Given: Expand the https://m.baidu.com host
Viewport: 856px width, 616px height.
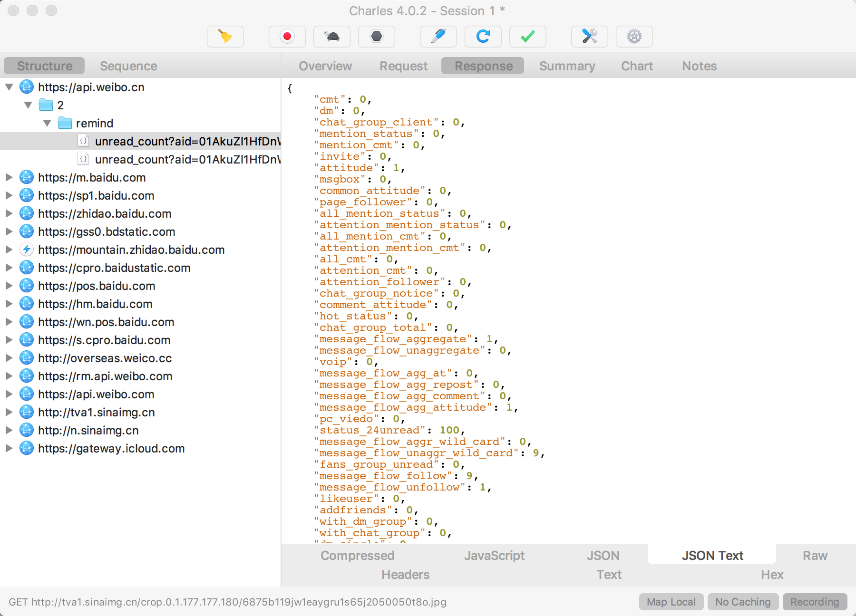Looking at the screenshot, I should pos(9,177).
